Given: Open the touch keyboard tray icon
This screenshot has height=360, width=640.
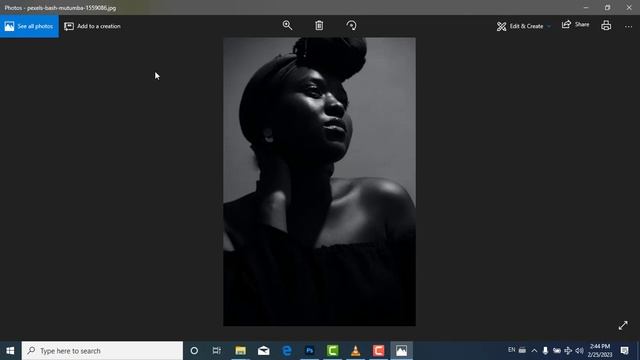Looking at the screenshot, I should (522, 350).
